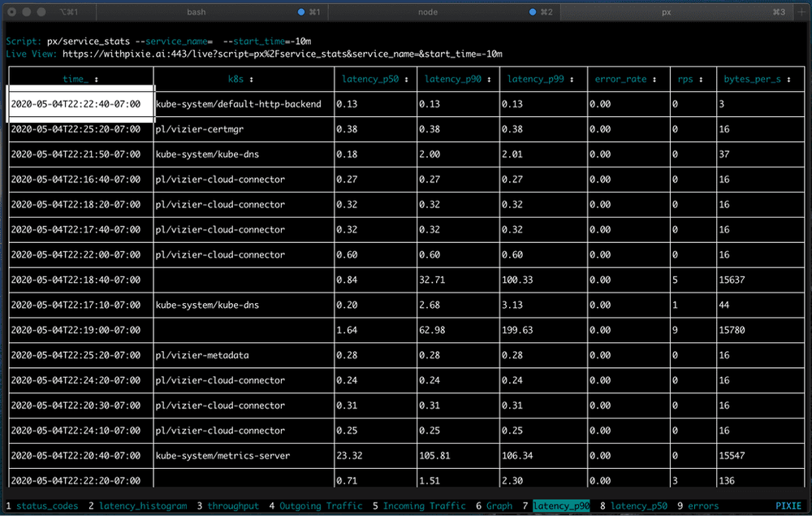The width and height of the screenshot is (812, 516).
Task: Click the 37 bytes_per_s value
Action: pos(724,154)
